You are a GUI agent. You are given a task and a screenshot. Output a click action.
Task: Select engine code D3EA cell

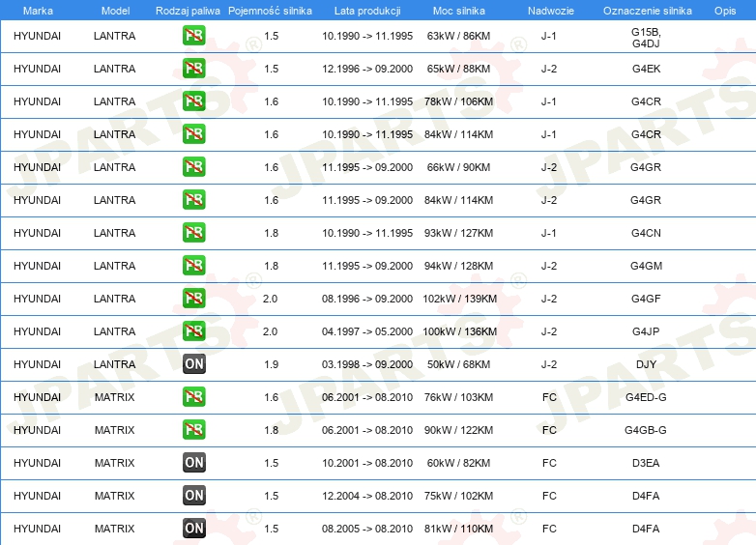646,463
